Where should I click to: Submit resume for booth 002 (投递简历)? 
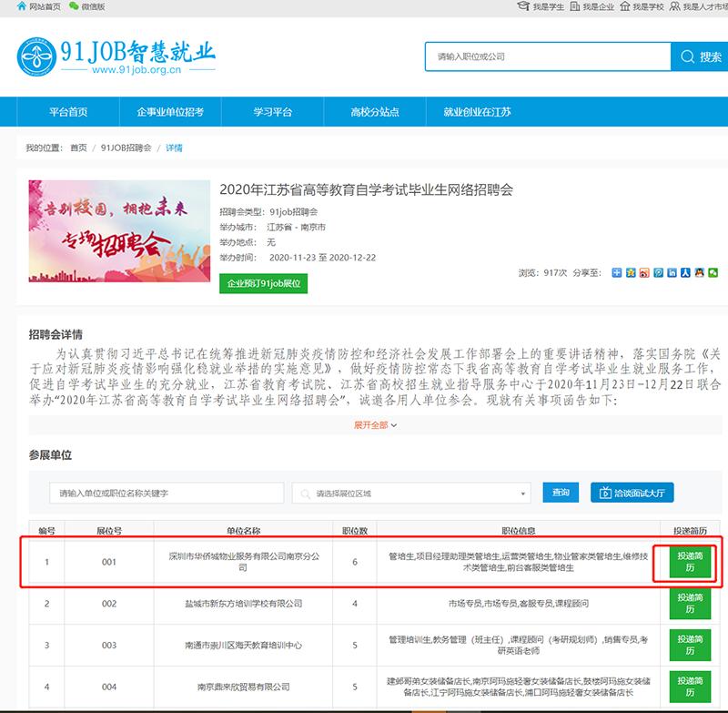coord(689,605)
